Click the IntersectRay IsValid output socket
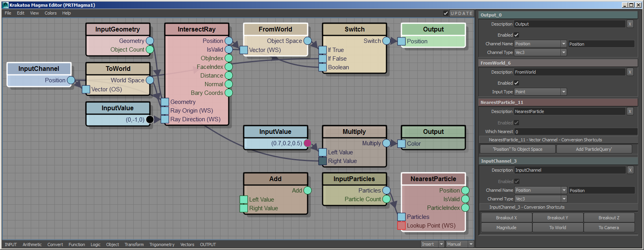The height and width of the screenshot is (250, 644). coord(229,50)
